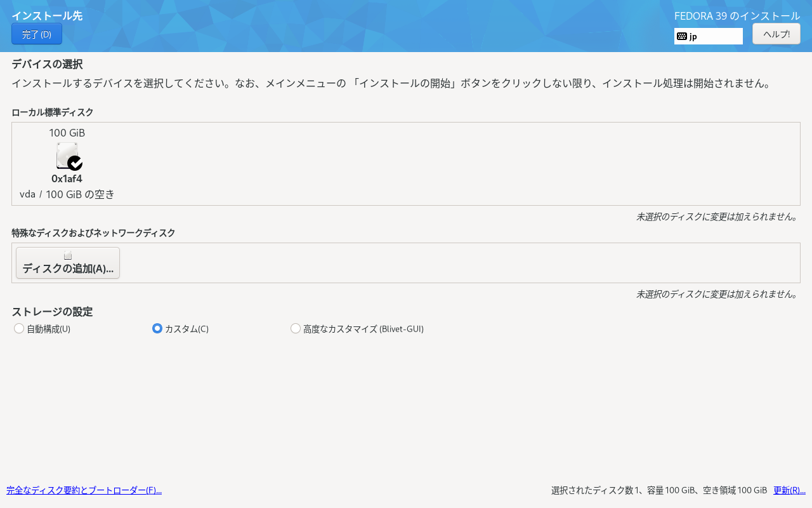Open 完全なディスク要約とブートローダー(F)... link
This screenshot has height=508, width=812.
(x=84, y=490)
